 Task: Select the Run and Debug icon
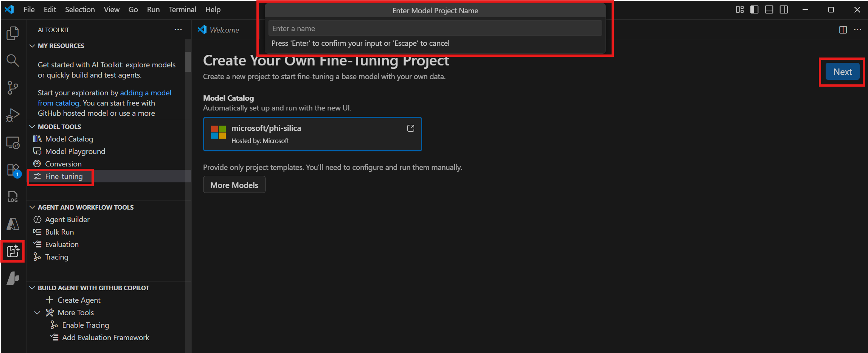(12, 115)
